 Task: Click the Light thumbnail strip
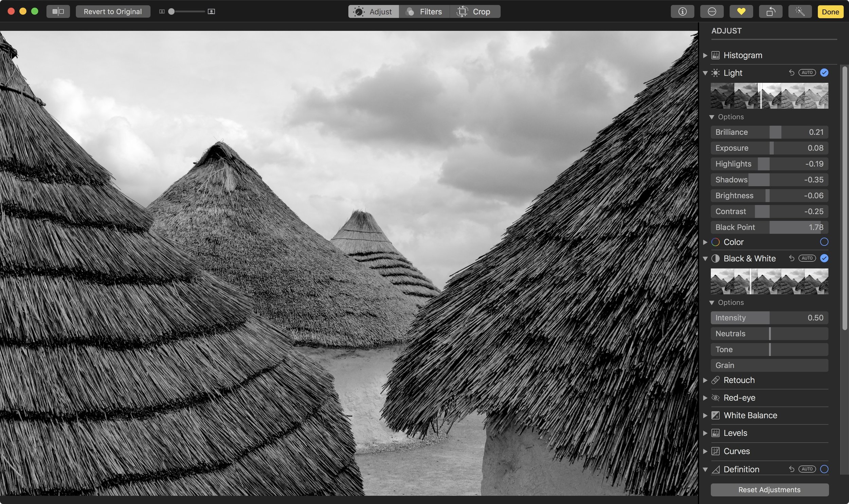[x=770, y=96]
